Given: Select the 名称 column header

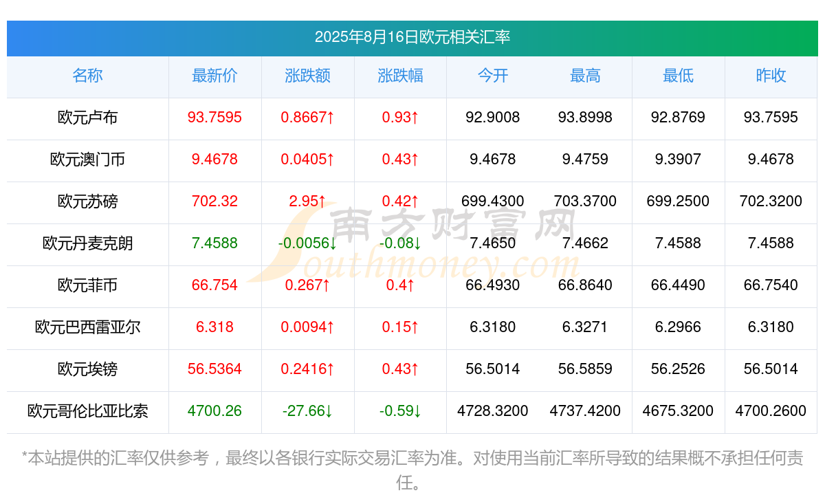Looking at the screenshot, I should (87, 76).
